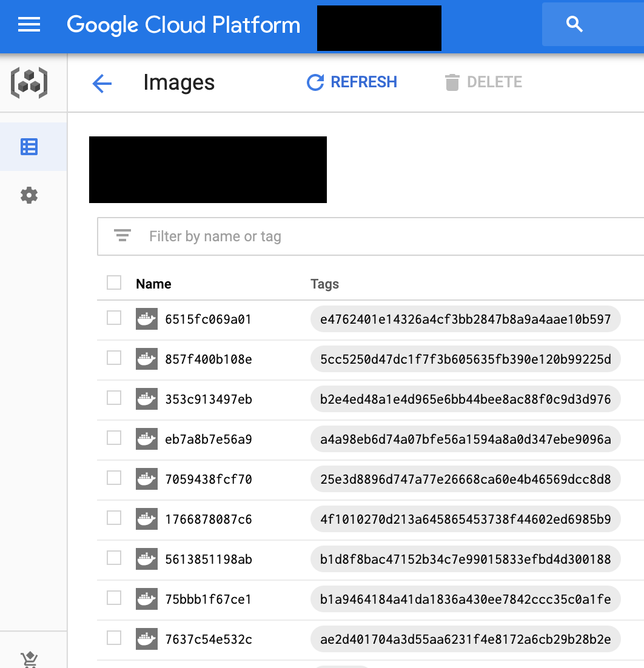Go back using the left arrow
Viewport: 644px width, 668px height.
102,83
